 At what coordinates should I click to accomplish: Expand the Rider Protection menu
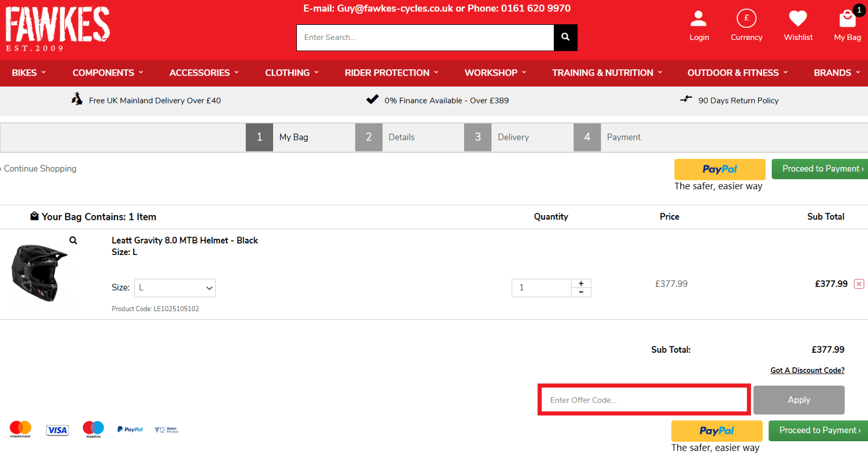(x=392, y=73)
